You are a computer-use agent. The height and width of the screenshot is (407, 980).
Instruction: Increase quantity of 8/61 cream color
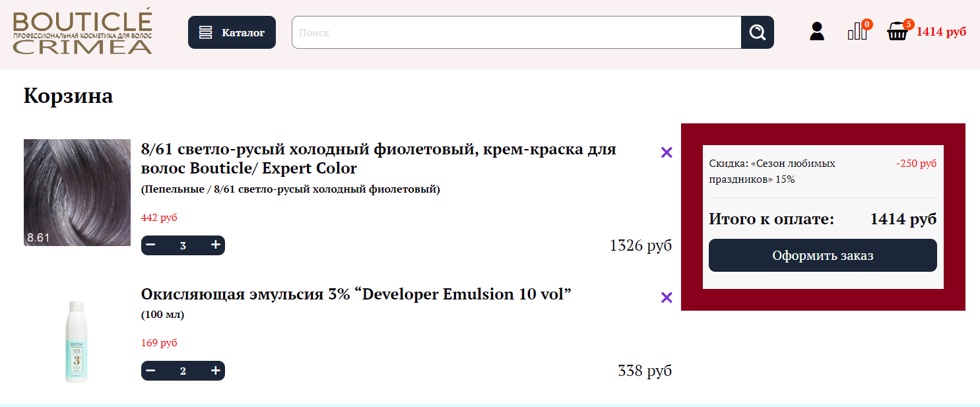215,245
